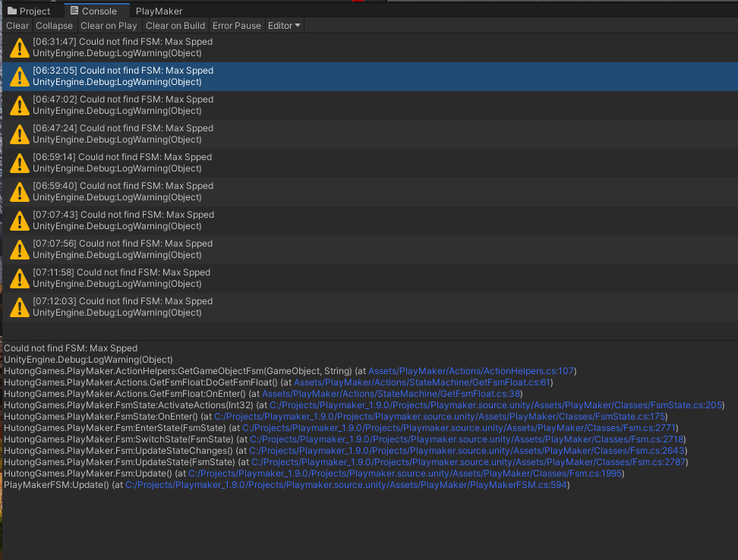This screenshot has width=738, height=560.
Task: Open Fsm.cs:2643 link
Action: tap(466, 451)
